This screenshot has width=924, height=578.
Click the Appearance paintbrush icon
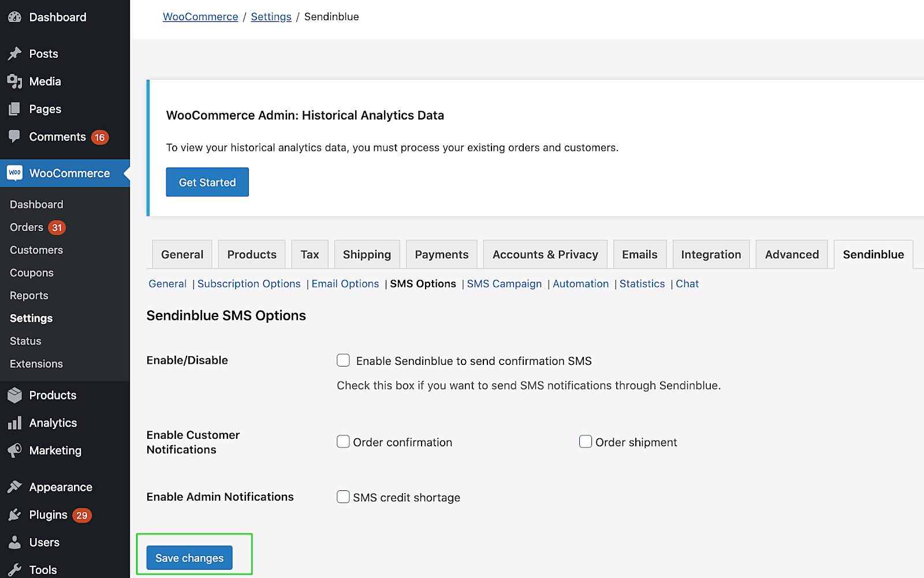[14, 487]
